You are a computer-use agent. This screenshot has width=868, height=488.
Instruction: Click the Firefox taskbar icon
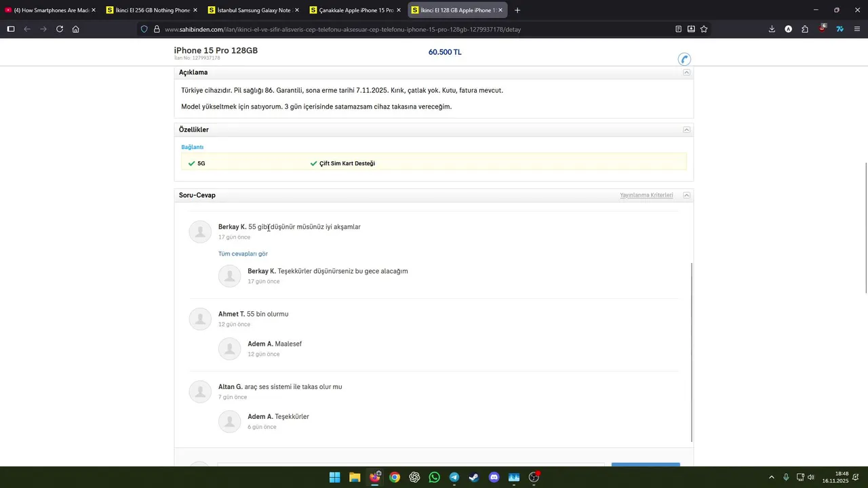375,477
